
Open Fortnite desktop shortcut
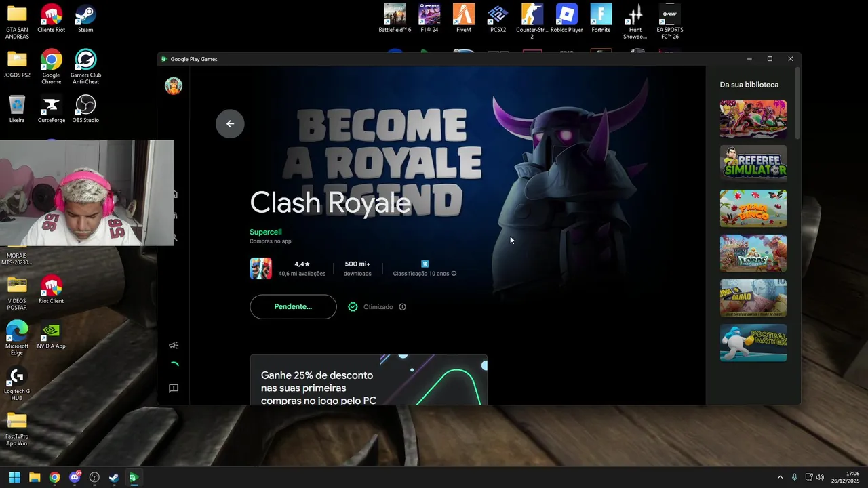coord(601,19)
